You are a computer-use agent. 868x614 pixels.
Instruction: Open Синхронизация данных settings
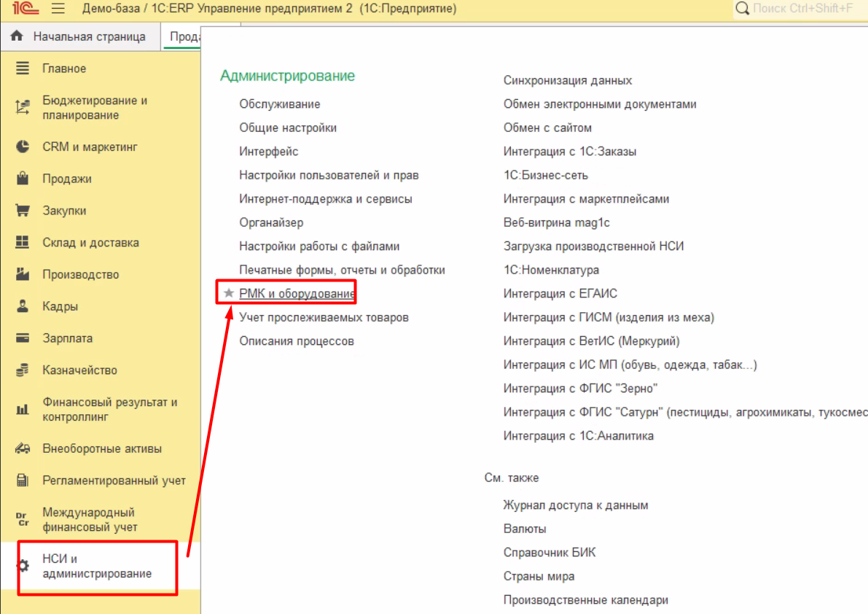(567, 80)
